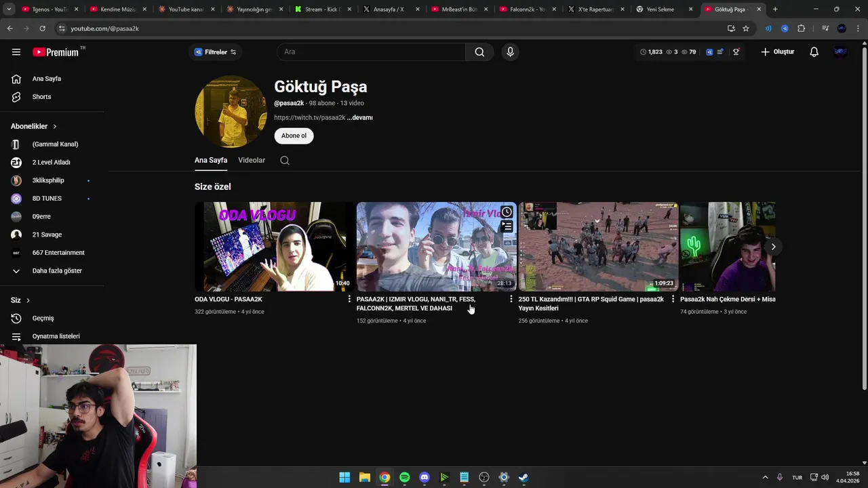Expand channel description with ...devamı
This screenshot has width=868, height=488.
click(x=360, y=117)
